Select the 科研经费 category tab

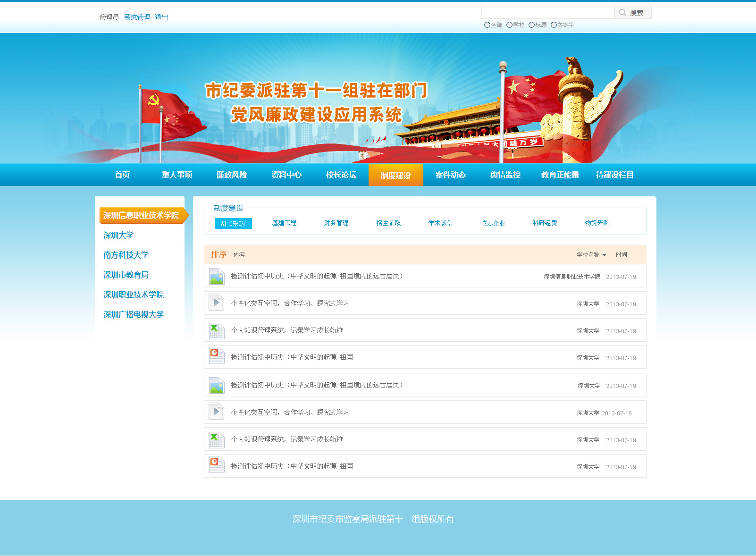pos(545,223)
